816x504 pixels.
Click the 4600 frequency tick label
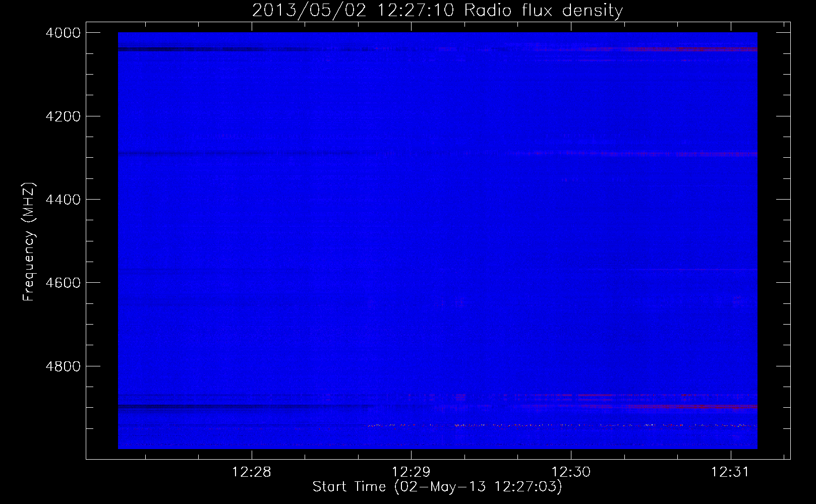click(x=63, y=283)
